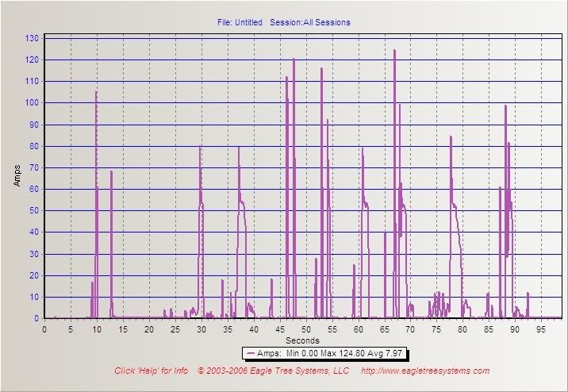The image size is (568, 392).
Task: Click the "Click 'Help' for Info" text
Action: 151,371
